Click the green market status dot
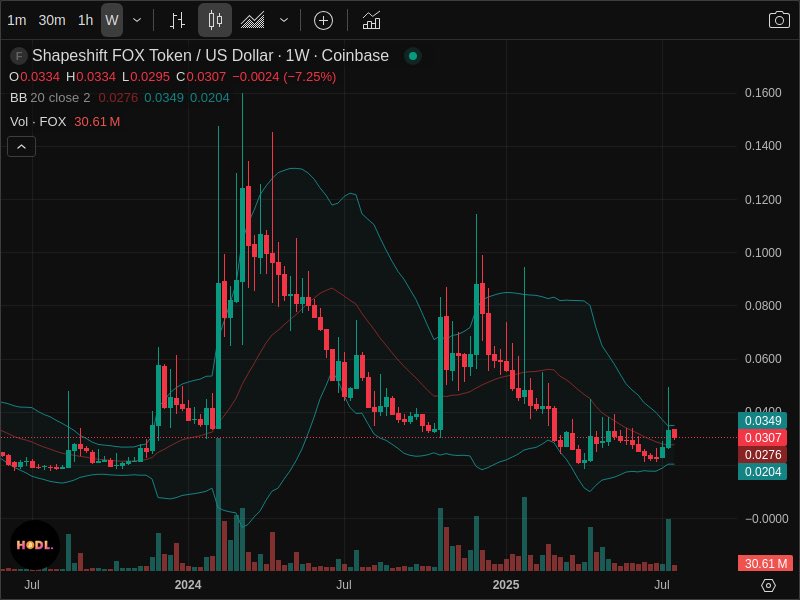This screenshot has height=600, width=800. pyautogui.click(x=413, y=55)
